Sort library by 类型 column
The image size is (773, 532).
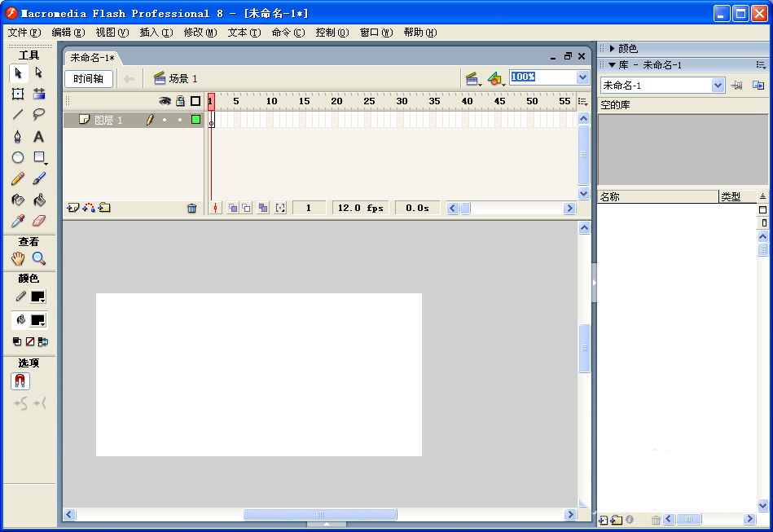pos(737,196)
